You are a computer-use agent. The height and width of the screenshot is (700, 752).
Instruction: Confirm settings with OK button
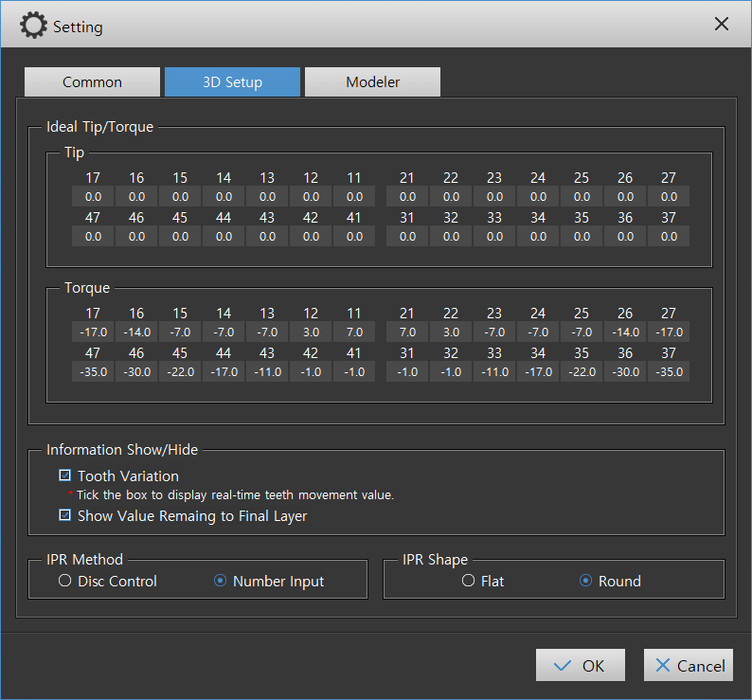[581, 665]
